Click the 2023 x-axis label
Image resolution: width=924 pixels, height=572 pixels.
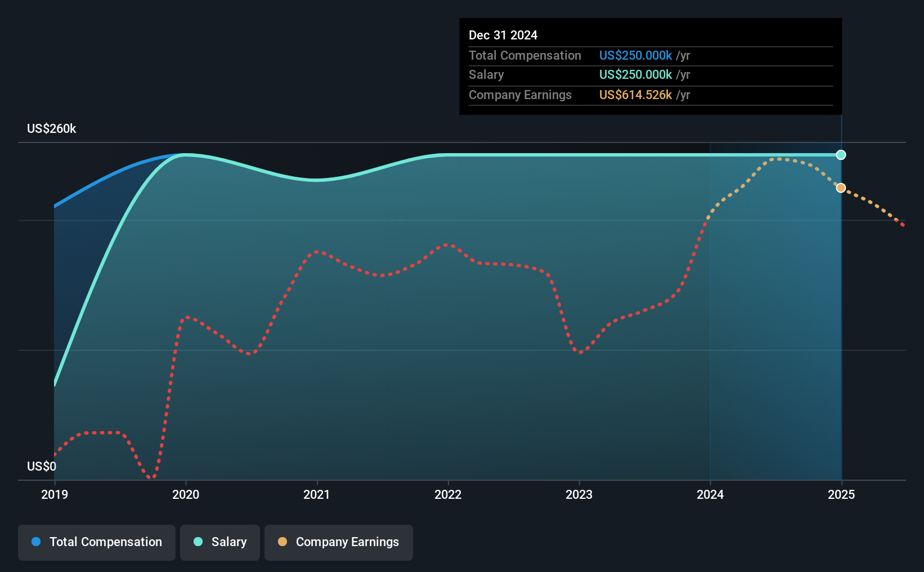click(x=579, y=494)
